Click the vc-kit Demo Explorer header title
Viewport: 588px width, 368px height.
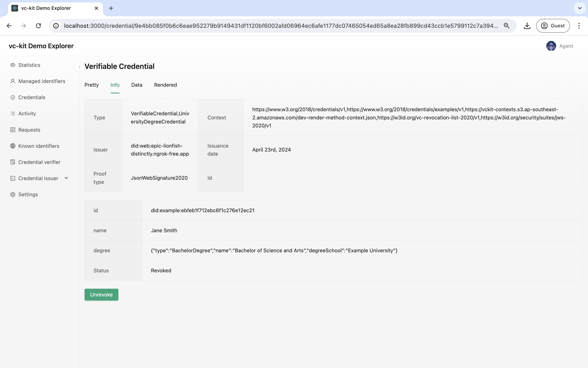point(41,46)
